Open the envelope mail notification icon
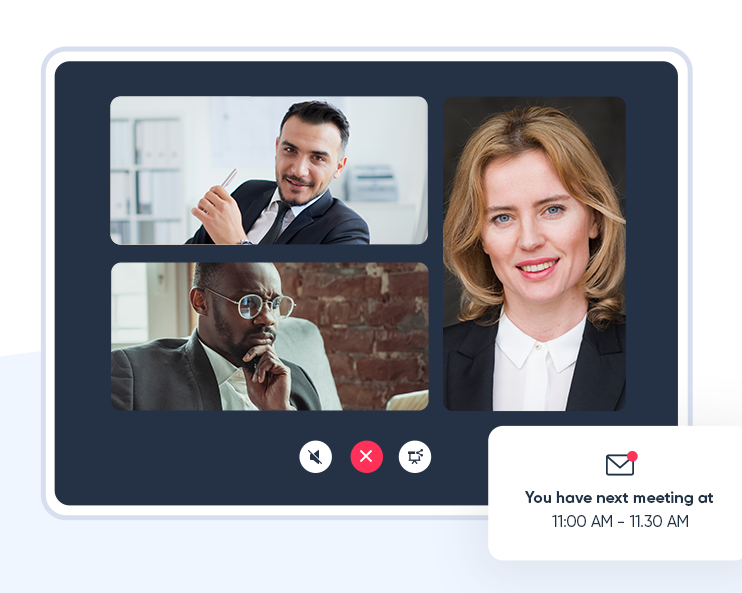The image size is (742, 593). 619,465
